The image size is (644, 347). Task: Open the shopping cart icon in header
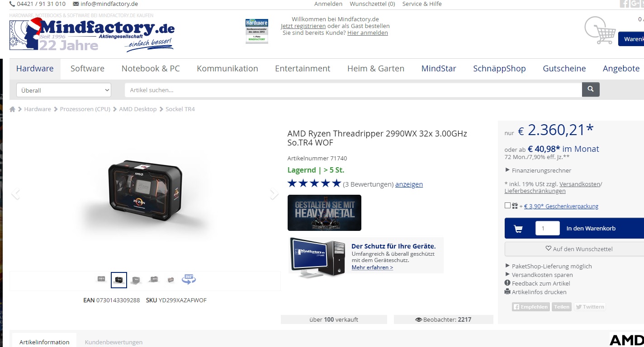[600, 31]
